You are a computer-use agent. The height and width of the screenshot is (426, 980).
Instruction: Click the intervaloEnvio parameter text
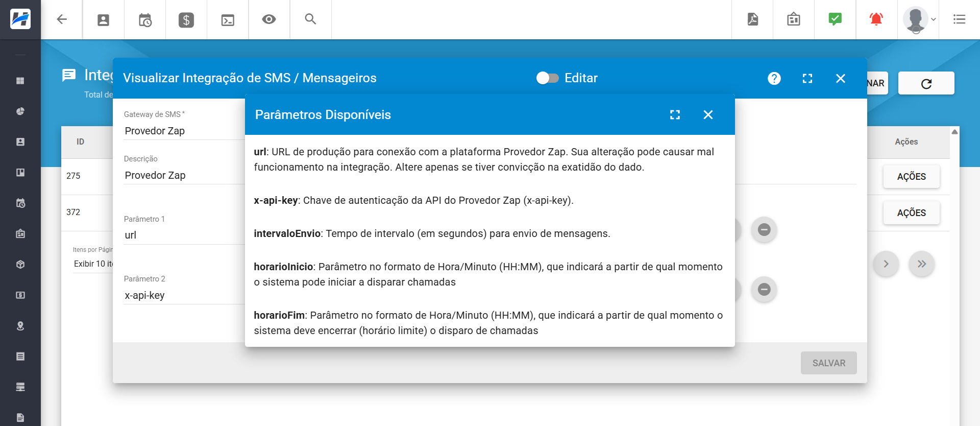point(287,234)
